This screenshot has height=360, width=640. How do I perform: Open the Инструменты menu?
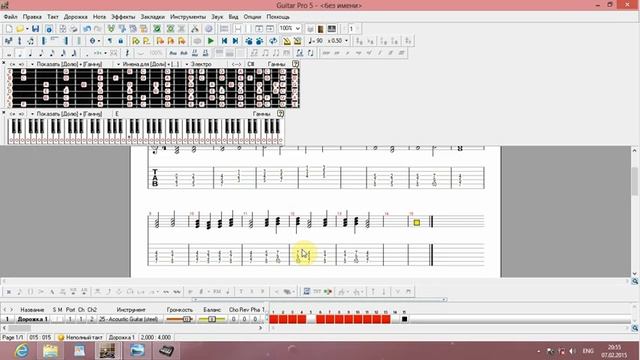(x=188, y=17)
